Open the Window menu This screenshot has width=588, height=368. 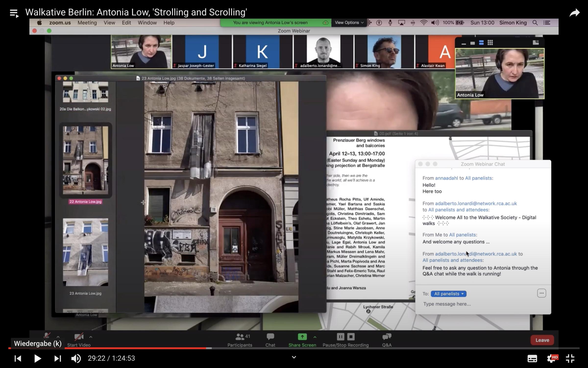tap(147, 23)
